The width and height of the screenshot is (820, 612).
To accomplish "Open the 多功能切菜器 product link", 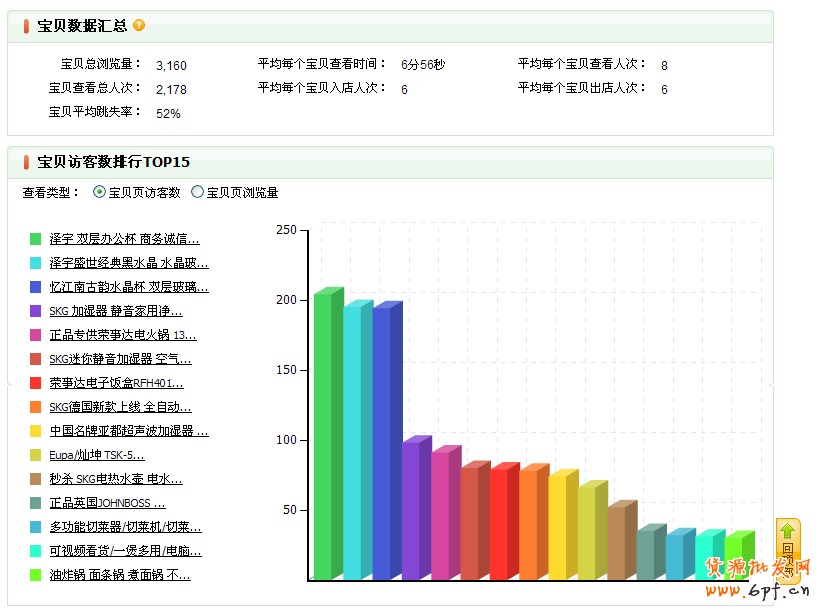I will [125, 527].
